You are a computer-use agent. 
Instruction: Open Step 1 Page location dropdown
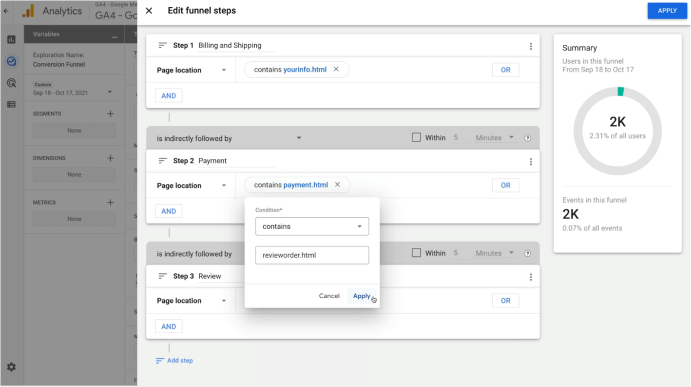[191, 70]
